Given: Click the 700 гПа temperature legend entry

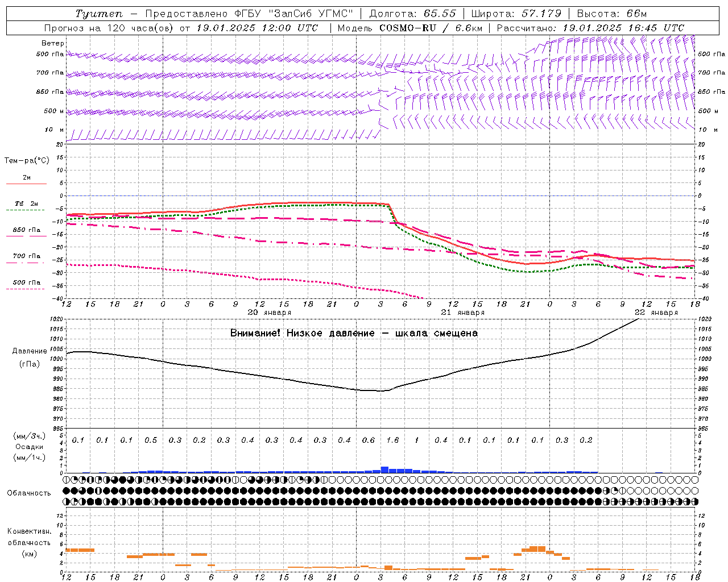Looking at the screenshot, I should coord(26,256).
